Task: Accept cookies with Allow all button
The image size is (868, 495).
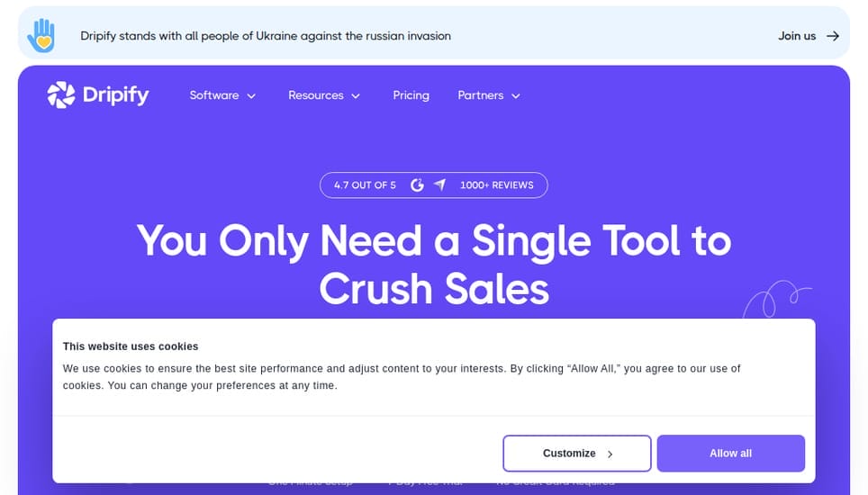Action: pos(730,454)
